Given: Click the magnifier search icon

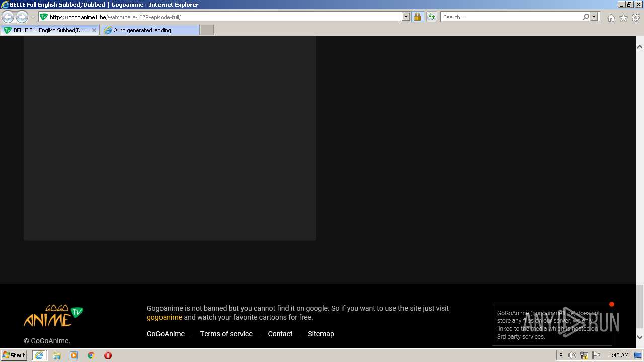Looking at the screenshot, I should click(x=586, y=17).
